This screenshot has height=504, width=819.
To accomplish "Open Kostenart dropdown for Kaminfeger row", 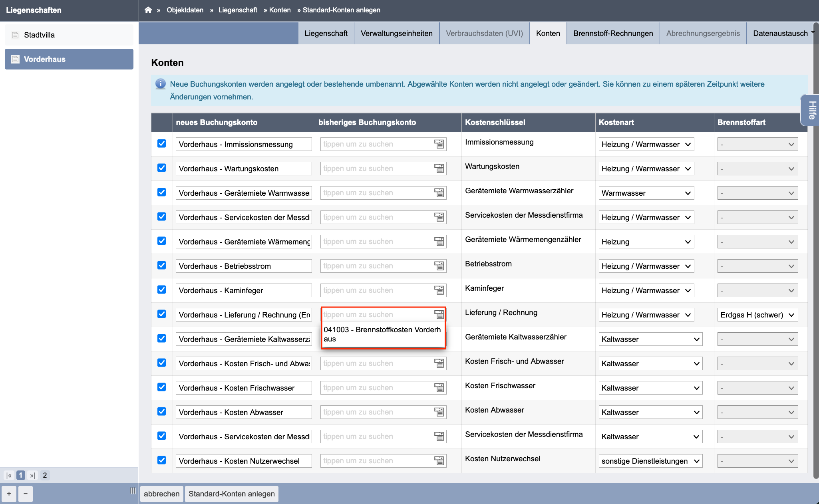I will (x=646, y=290).
